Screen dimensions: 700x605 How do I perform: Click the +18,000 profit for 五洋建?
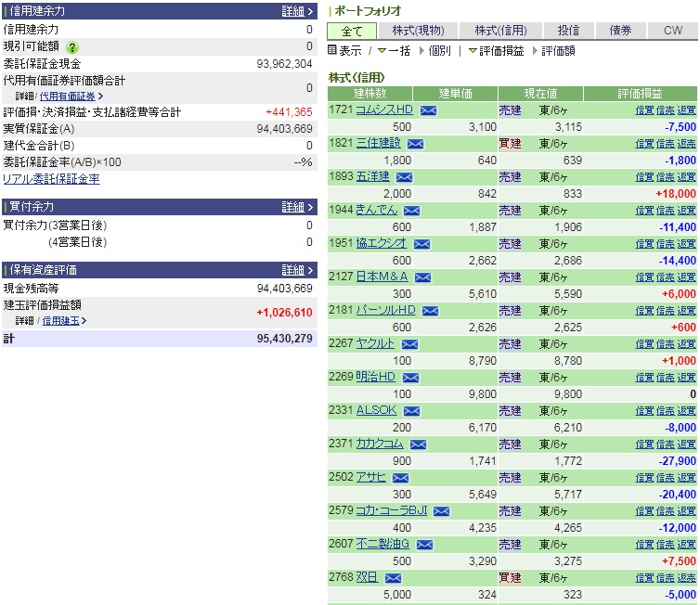676,194
